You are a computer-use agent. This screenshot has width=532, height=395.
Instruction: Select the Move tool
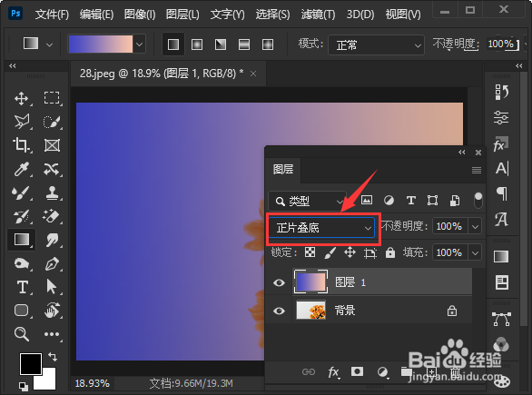click(22, 98)
